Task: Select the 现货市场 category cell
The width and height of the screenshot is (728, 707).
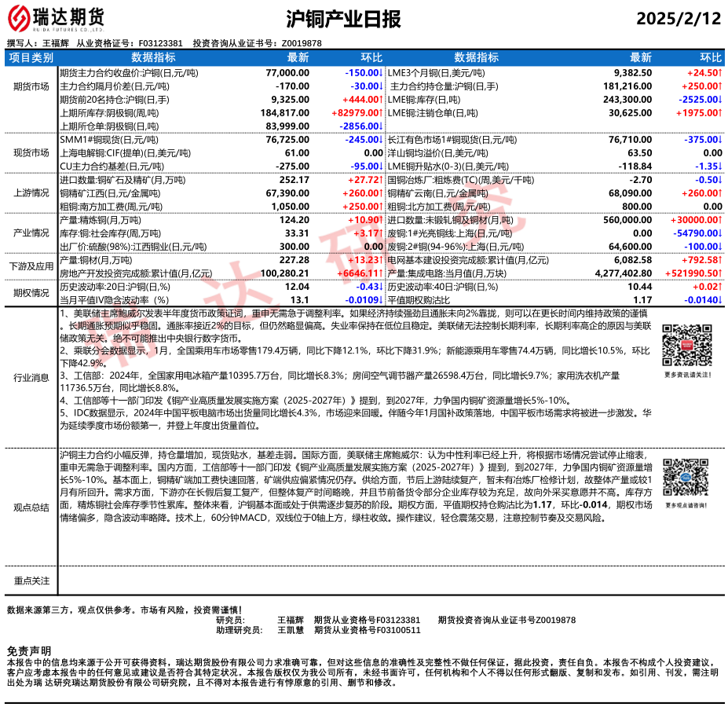Action: pyautogui.click(x=31, y=153)
